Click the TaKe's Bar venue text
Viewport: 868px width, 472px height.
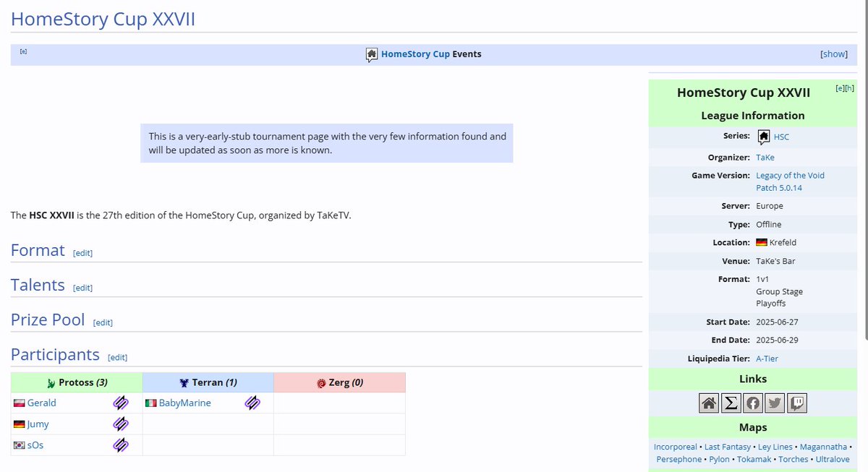(x=775, y=261)
